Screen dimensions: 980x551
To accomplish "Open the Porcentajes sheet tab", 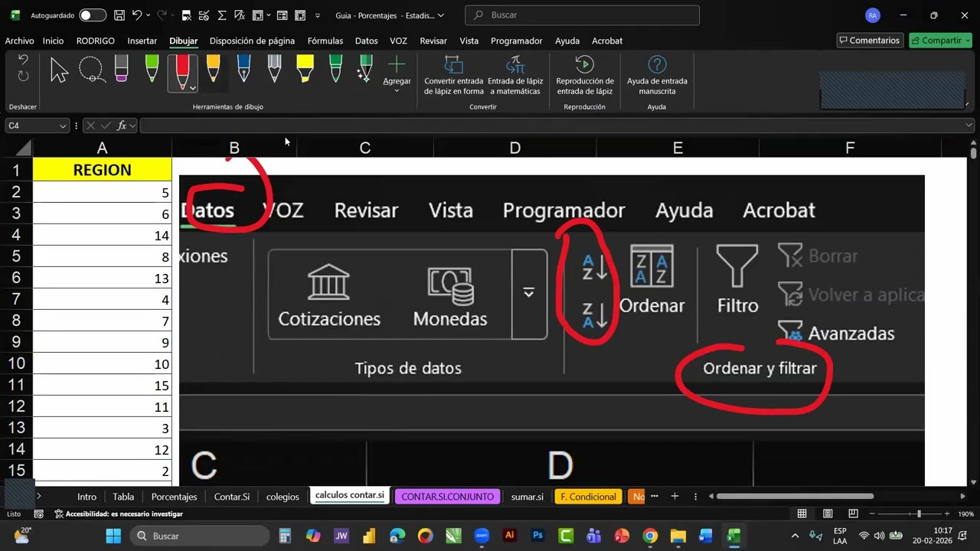I will pyautogui.click(x=174, y=497).
